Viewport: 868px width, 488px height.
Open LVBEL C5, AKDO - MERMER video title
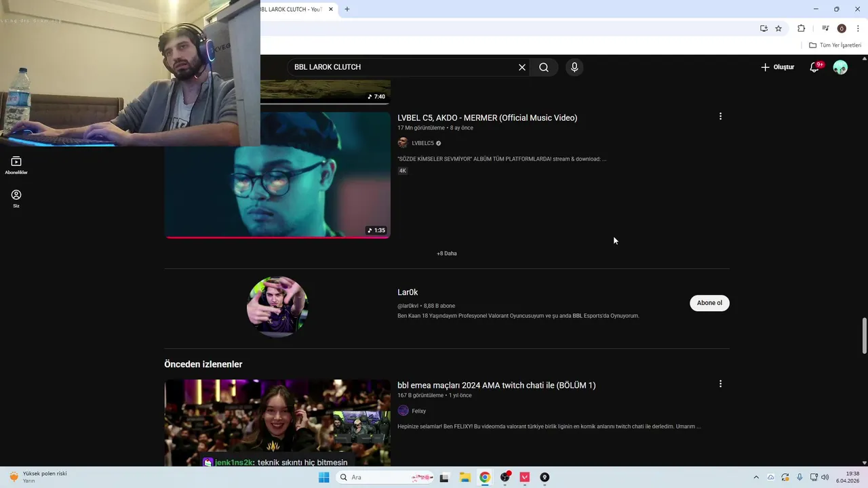pyautogui.click(x=487, y=118)
